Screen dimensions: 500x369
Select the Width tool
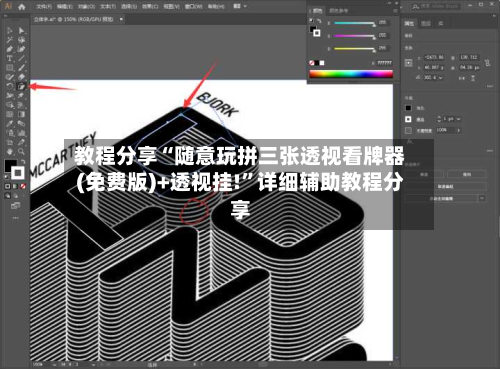point(9,96)
